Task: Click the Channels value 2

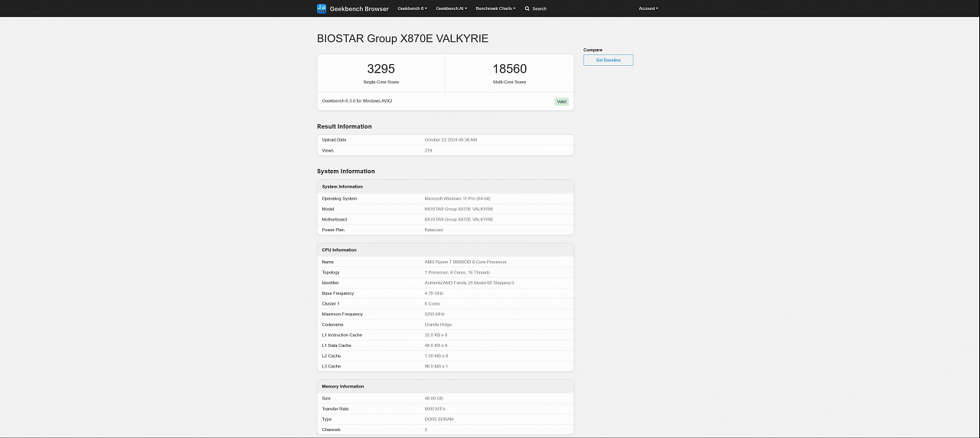Action: 426,430
